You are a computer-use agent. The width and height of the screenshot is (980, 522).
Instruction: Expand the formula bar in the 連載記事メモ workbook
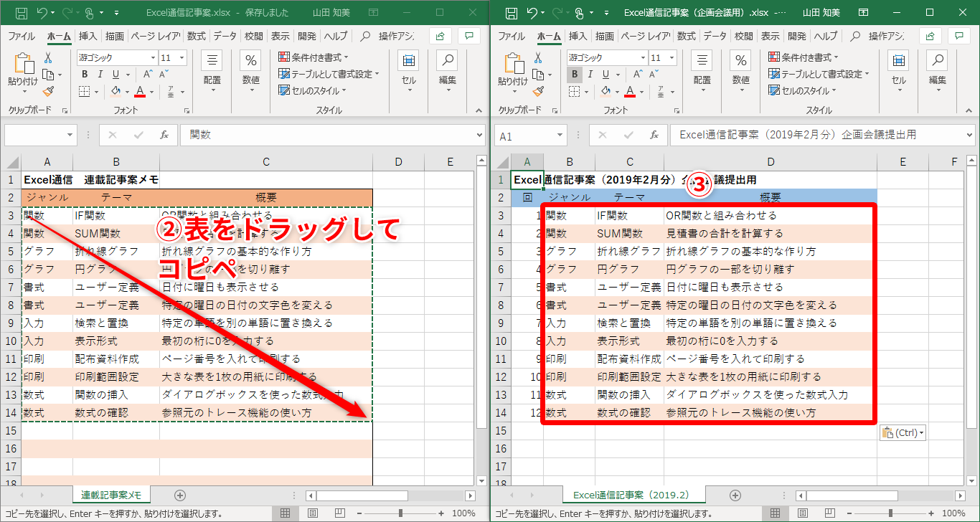pyautogui.click(x=480, y=135)
